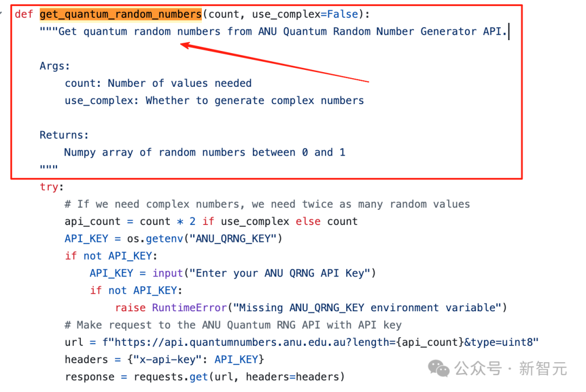Click the input function call
The width and height of the screenshot is (586, 392).
pos(168,273)
